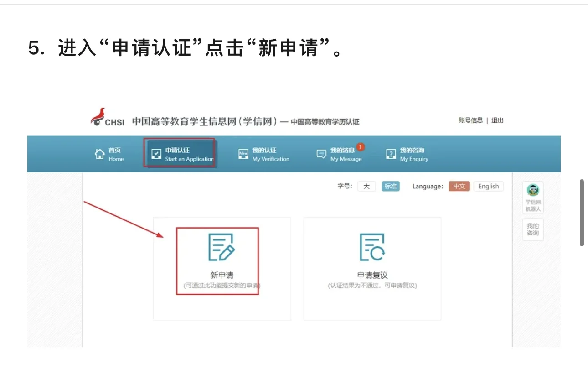This screenshot has height=380, width=588.
Task: Click the 中国高等教育学生信息网 site title
Action: (x=205, y=121)
